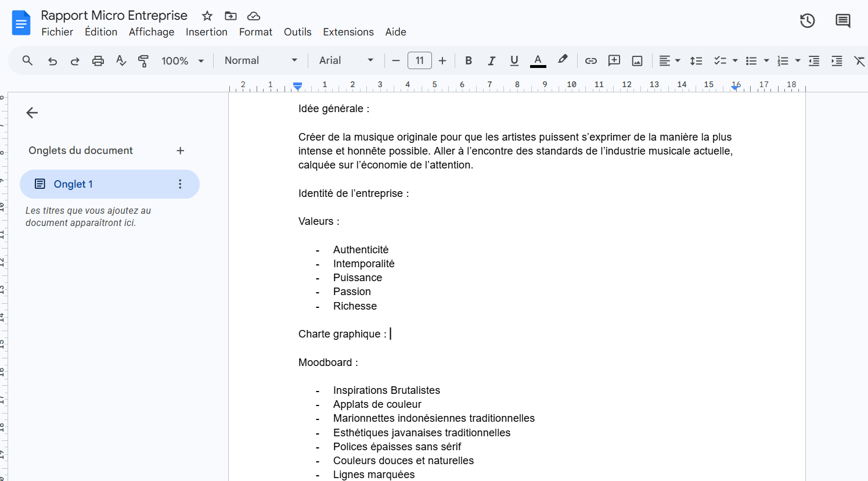Check the cloud save status icon
The height and width of the screenshot is (481, 868).
[x=254, y=16]
